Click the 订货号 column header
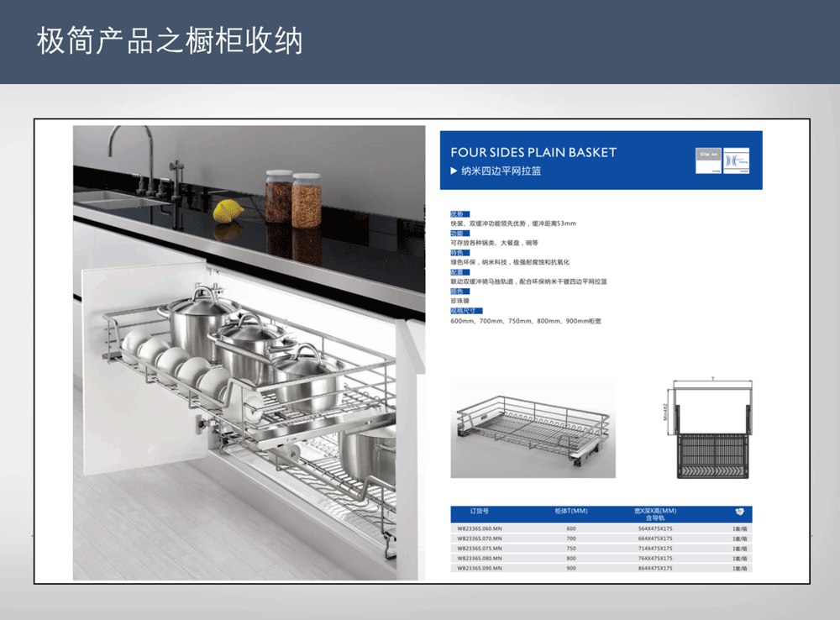This screenshot has height=620, width=840. pos(479,512)
